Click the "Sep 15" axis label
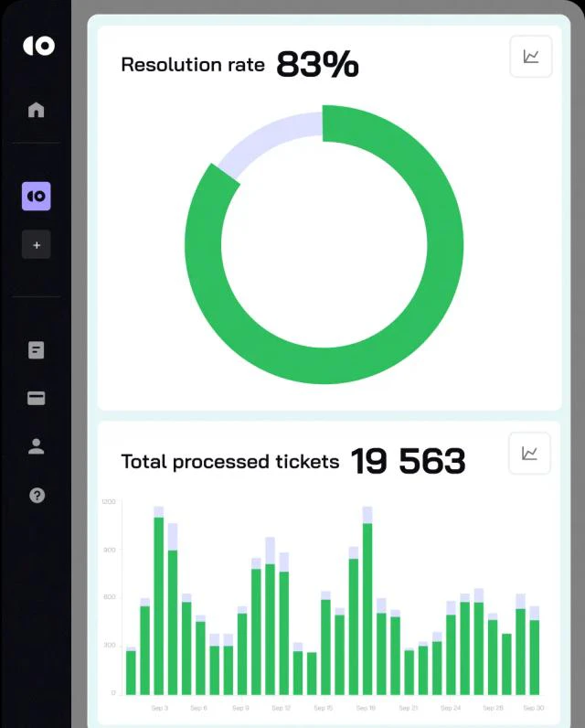The image size is (585, 728). [324, 708]
